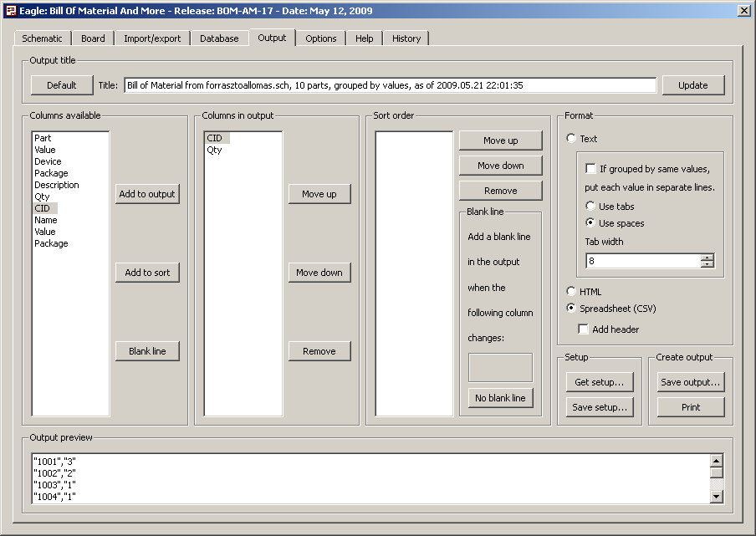Open the History tab

[x=406, y=38]
